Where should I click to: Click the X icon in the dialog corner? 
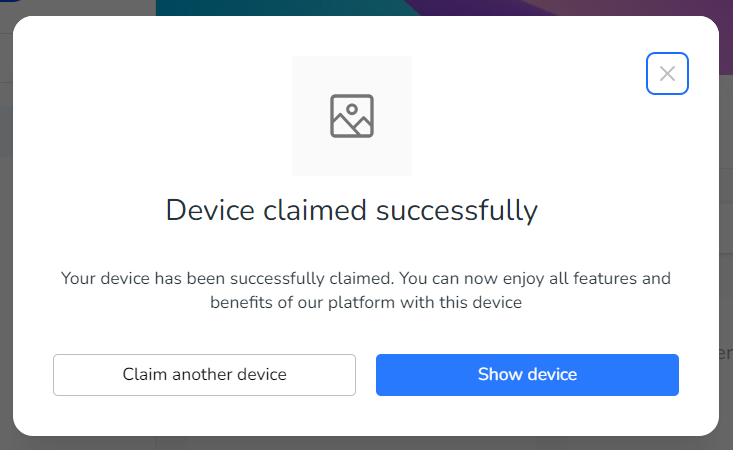[667, 73]
